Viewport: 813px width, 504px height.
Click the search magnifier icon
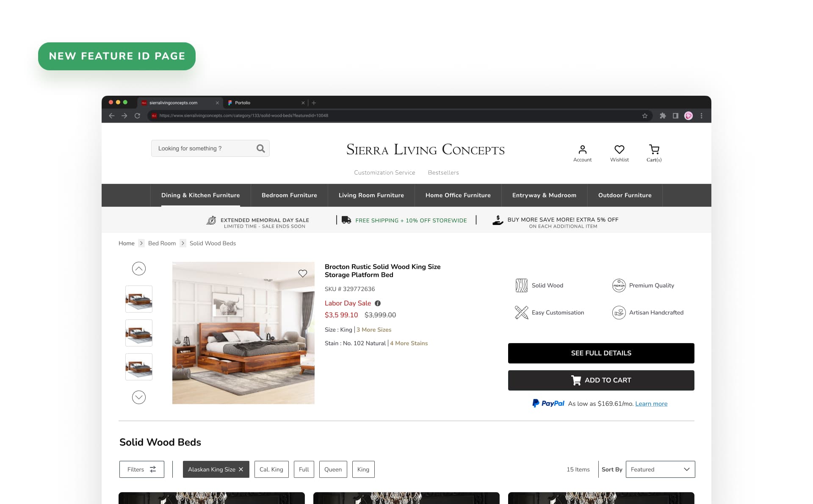[x=261, y=148]
